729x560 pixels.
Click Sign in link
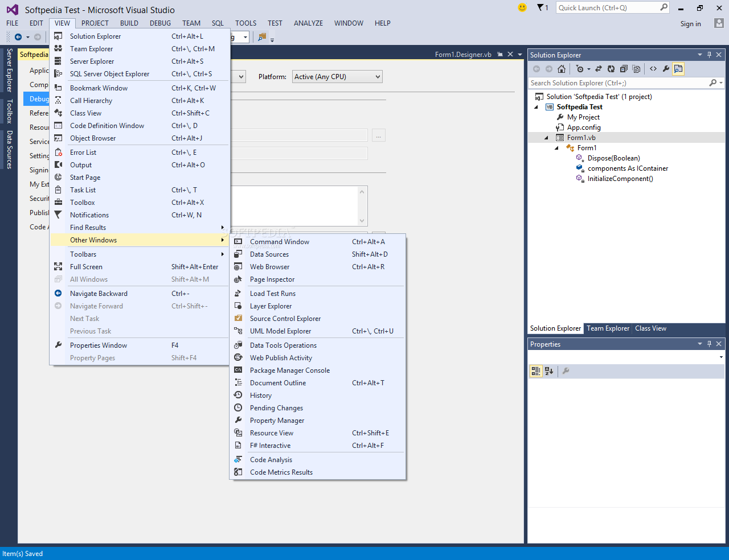(x=690, y=24)
